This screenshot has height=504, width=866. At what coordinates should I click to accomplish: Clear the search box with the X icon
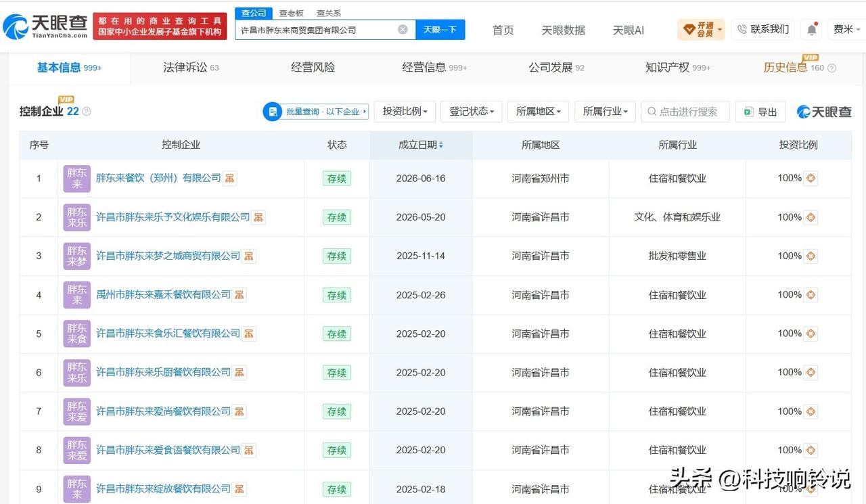click(403, 30)
